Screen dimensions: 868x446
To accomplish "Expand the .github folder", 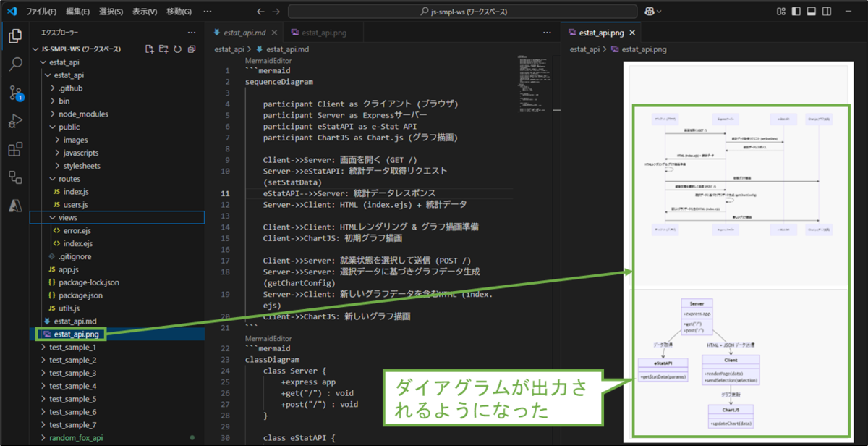I will click(x=71, y=88).
